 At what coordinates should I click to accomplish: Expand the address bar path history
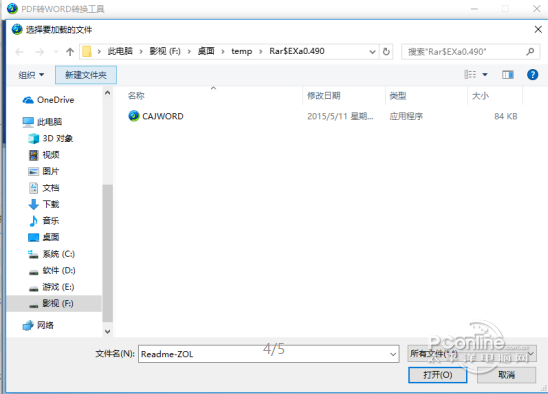[x=373, y=52]
